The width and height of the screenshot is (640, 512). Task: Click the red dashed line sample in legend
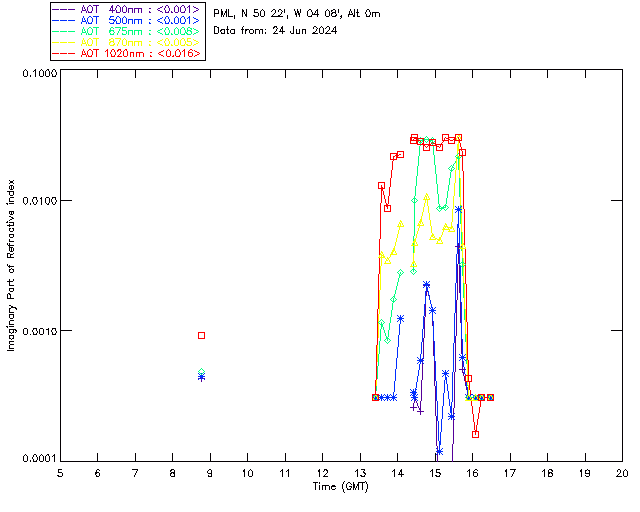[64, 53]
